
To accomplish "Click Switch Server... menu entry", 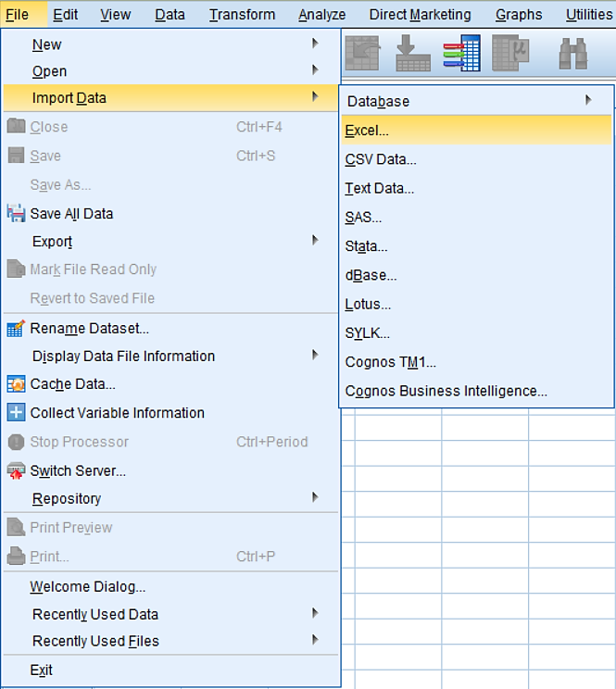I will [170, 470].
